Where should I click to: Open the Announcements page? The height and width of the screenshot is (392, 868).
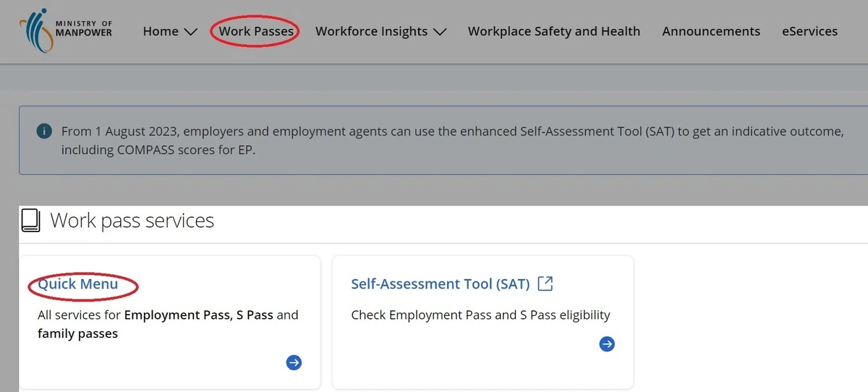tap(711, 31)
